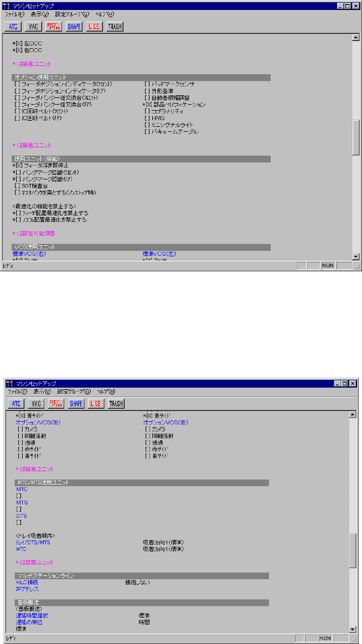Open the 表示(V) menu in the lower window
362x644 pixels.
(42, 391)
